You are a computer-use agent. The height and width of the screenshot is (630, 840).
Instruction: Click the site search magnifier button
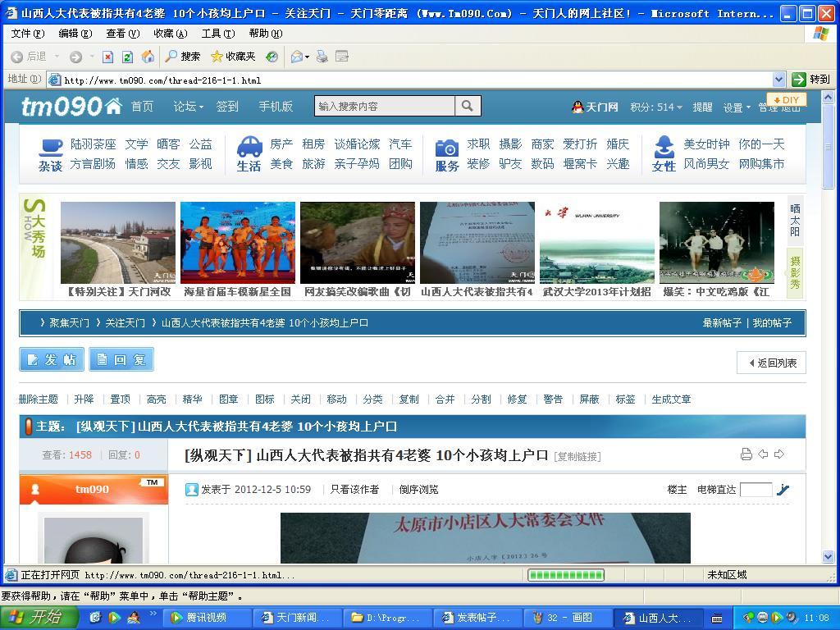pyautogui.click(x=468, y=106)
